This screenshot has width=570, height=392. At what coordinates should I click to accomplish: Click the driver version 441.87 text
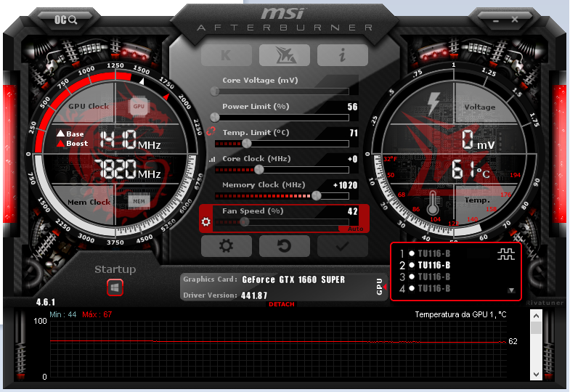point(254,295)
